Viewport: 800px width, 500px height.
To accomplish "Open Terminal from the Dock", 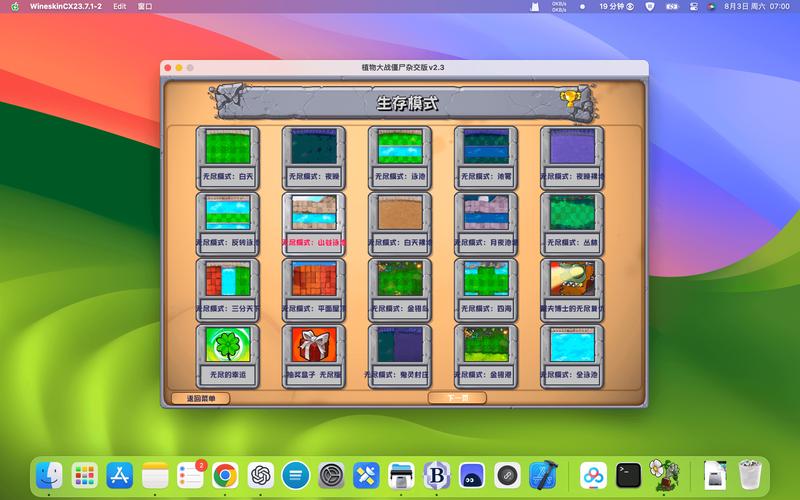I will tap(628, 474).
